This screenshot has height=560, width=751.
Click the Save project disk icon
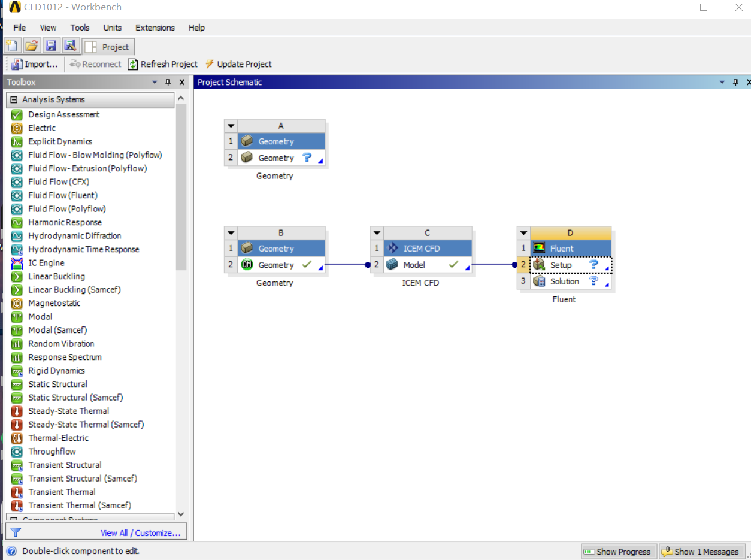(x=51, y=46)
